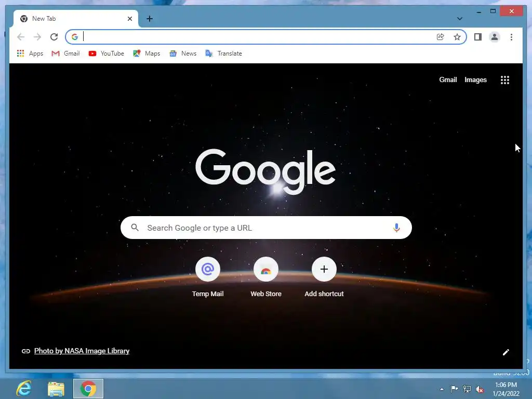Start voice search with the microphone

click(396, 228)
